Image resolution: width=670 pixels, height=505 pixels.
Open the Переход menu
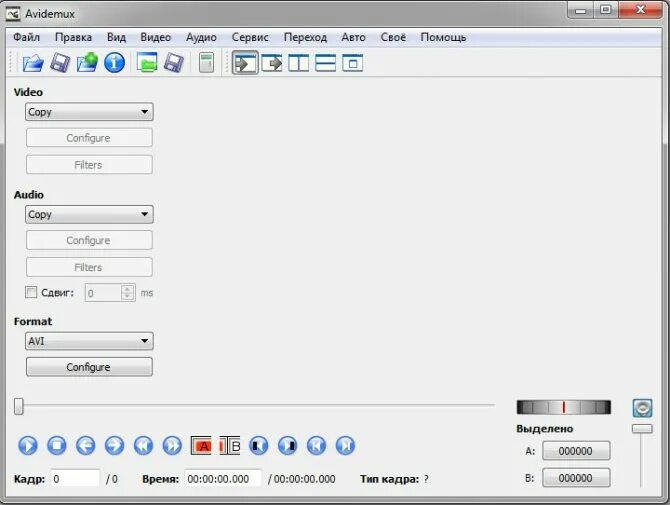pos(306,38)
